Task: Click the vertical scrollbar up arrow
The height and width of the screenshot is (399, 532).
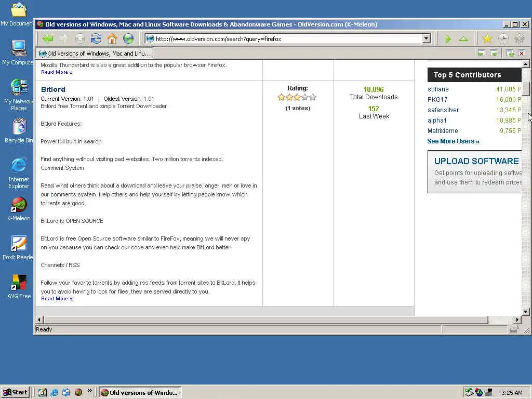Action: pos(526,64)
